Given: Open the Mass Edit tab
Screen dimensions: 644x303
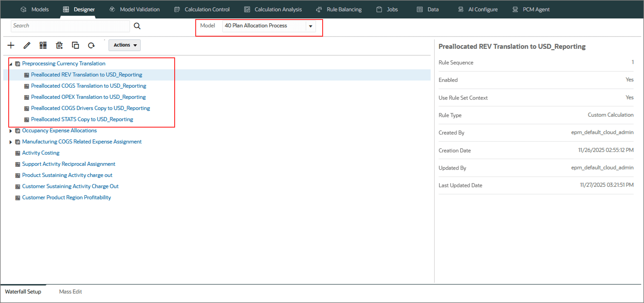Looking at the screenshot, I should pyautogui.click(x=70, y=291).
